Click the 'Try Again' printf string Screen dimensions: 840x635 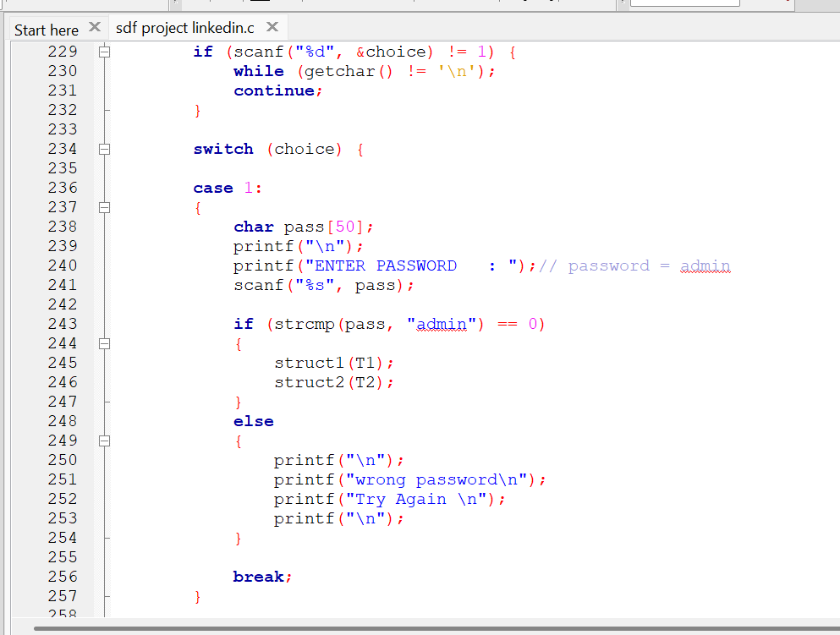[416, 500]
